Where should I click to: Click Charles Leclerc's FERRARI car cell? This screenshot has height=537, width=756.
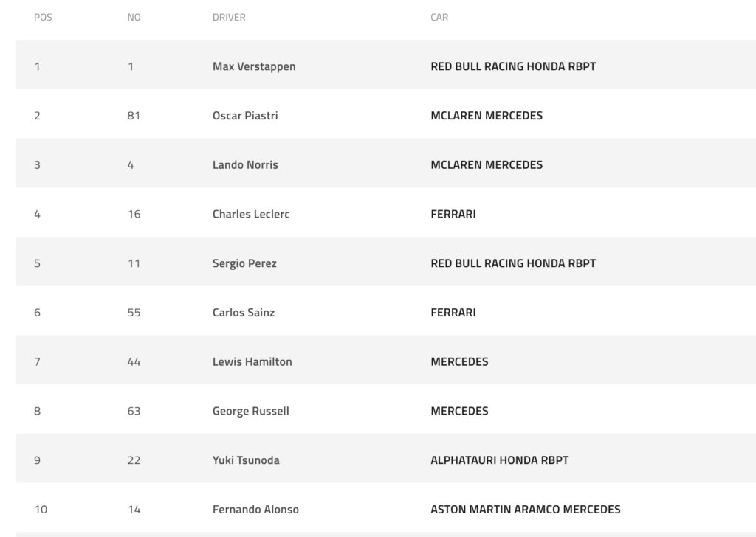(x=453, y=215)
